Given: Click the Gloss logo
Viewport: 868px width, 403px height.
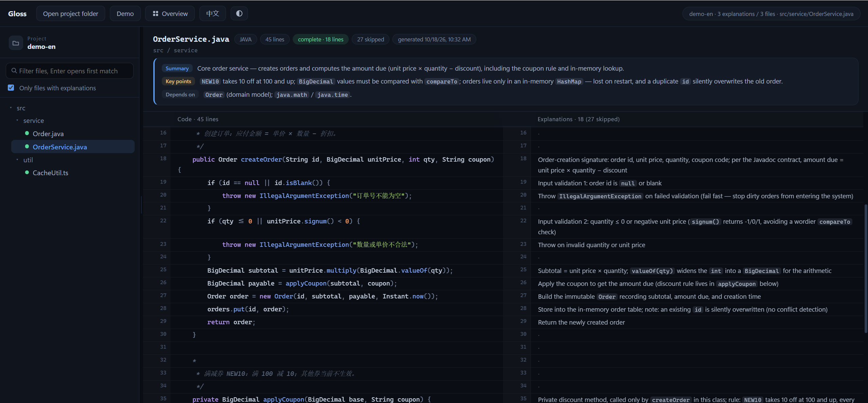Looking at the screenshot, I should [x=17, y=14].
